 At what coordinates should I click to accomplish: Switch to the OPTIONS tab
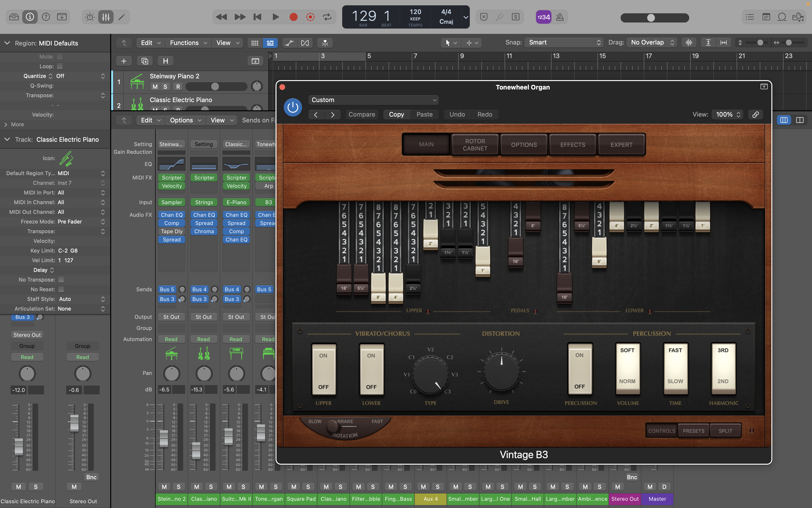(x=524, y=145)
